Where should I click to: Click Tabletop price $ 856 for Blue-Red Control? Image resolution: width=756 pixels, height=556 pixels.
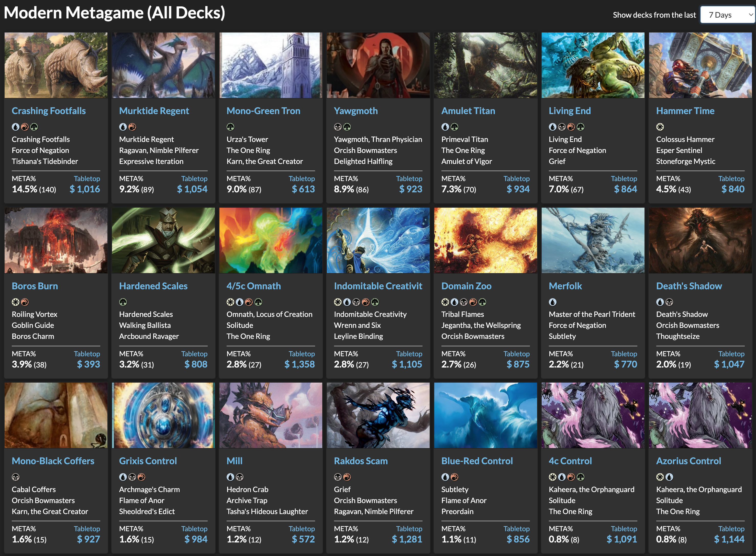point(518,539)
